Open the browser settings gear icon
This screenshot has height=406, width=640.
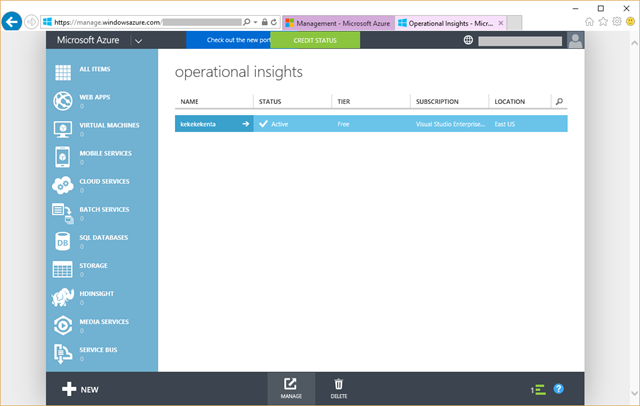click(x=617, y=22)
